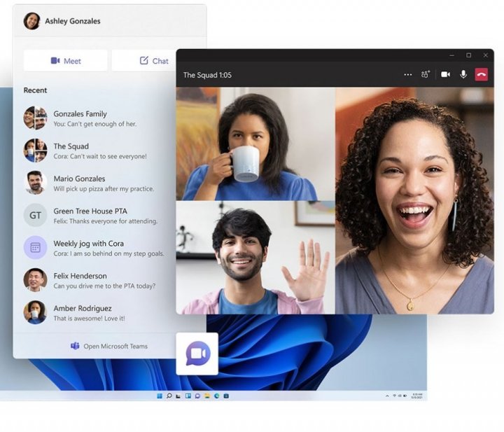504x432 pixels.
Task: Click the Weekly jog with Cora calendar icon
Action: coord(35,248)
